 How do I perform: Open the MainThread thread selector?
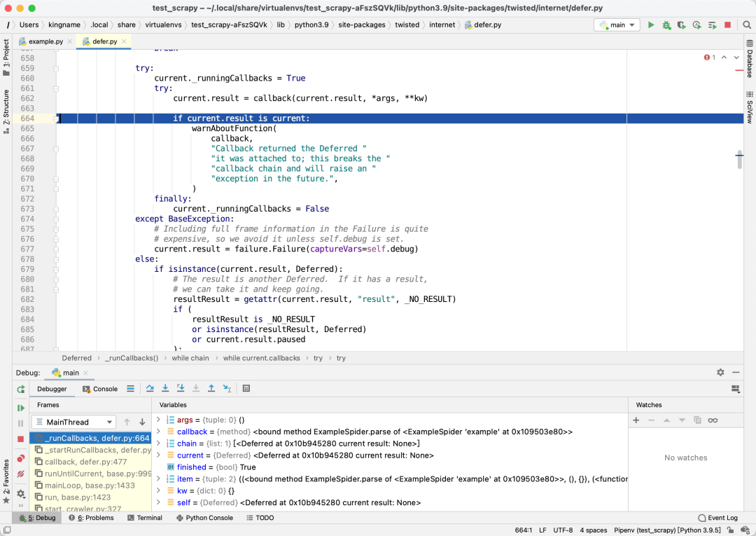pyautogui.click(x=73, y=422)
